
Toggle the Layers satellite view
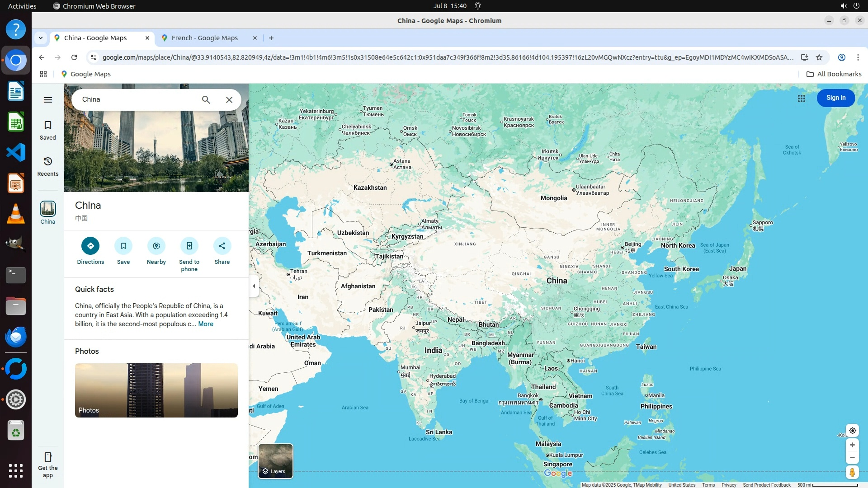(275, 461)
